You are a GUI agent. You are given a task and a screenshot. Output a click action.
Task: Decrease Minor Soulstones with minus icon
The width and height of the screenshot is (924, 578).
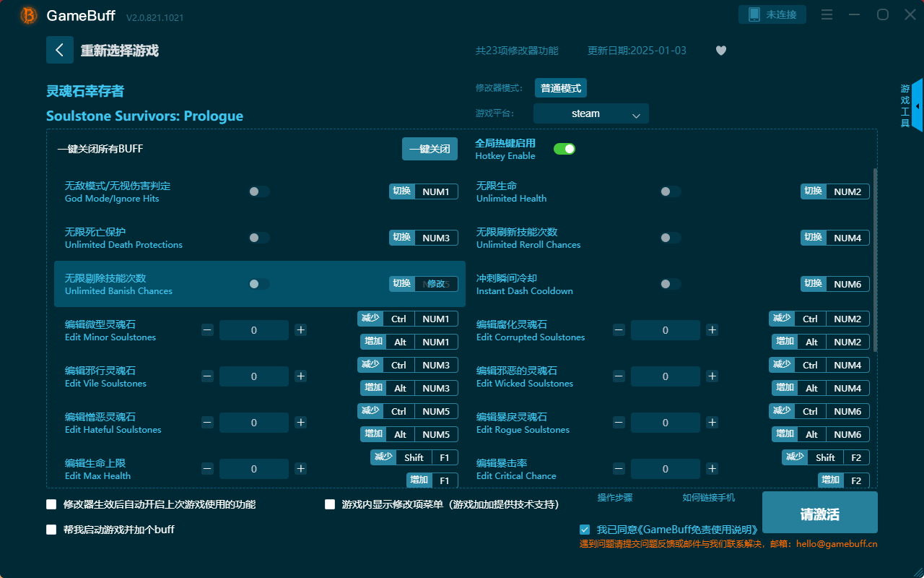[x=207, y=330]
